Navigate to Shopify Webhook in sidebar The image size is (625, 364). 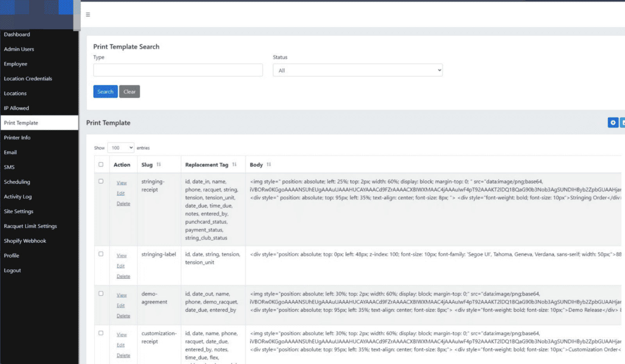[x=25, y=241]
